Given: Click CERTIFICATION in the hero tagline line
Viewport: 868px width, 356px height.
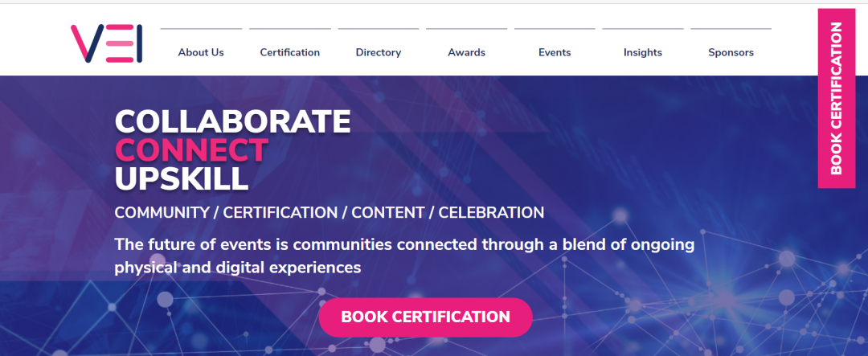Looking at the screenshot, I should point(280,213).
